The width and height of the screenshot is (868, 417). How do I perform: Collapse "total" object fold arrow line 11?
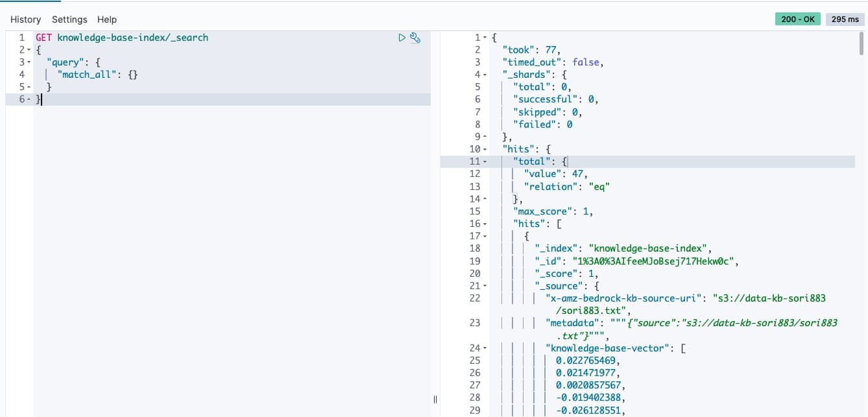point(485,161)
